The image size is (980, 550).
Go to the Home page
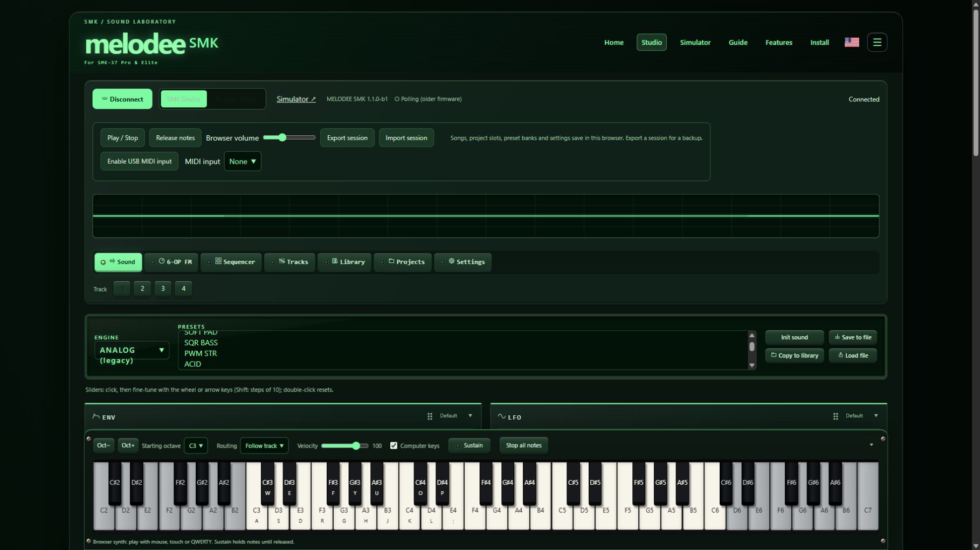tap(613, 43)
